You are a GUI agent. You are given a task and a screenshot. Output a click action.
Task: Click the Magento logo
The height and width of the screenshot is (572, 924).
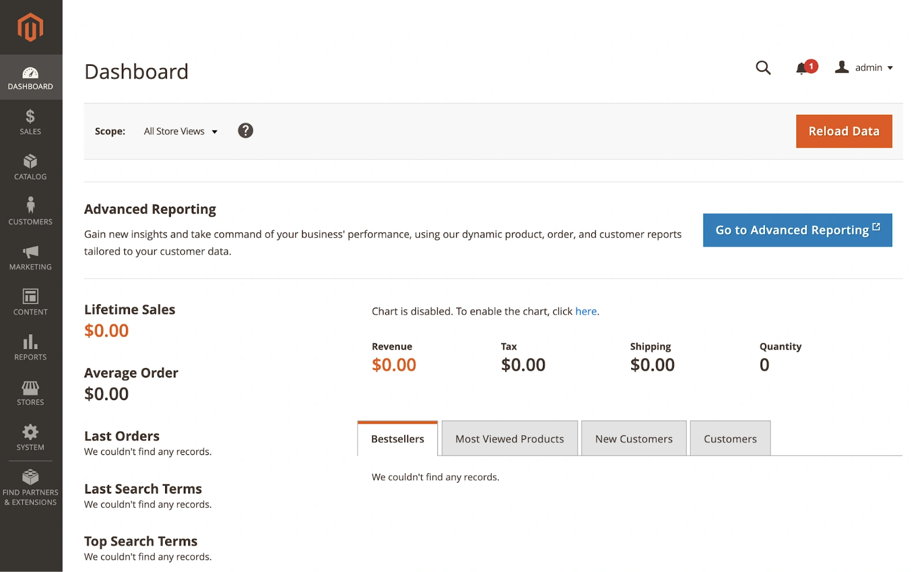click(30, 27)
